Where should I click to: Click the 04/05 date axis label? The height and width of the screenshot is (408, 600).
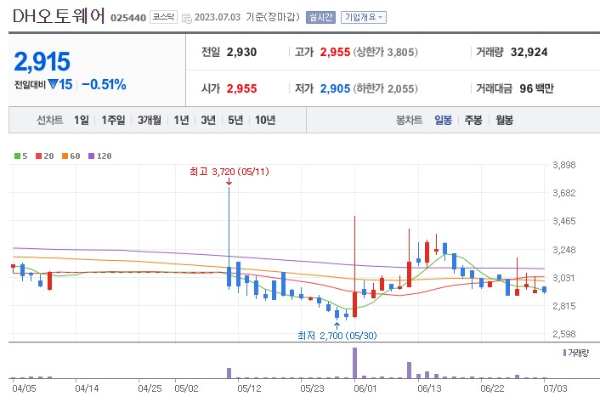click(24, 388)
